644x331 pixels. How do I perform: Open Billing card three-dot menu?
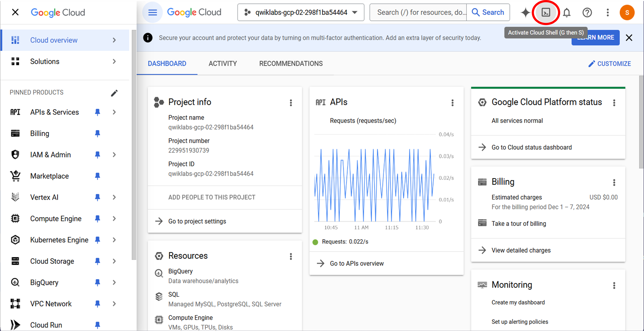coord(614,183)
